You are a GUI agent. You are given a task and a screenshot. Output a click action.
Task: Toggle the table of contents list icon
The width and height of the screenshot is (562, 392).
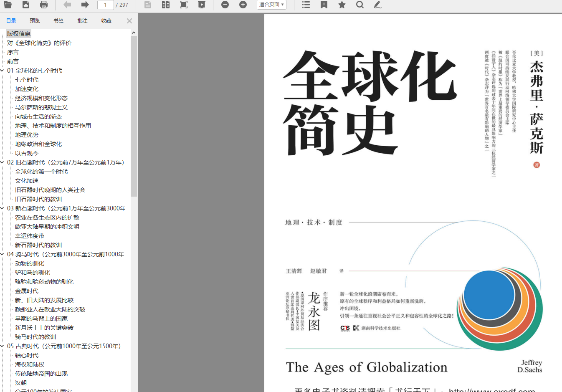coord(306,5)
